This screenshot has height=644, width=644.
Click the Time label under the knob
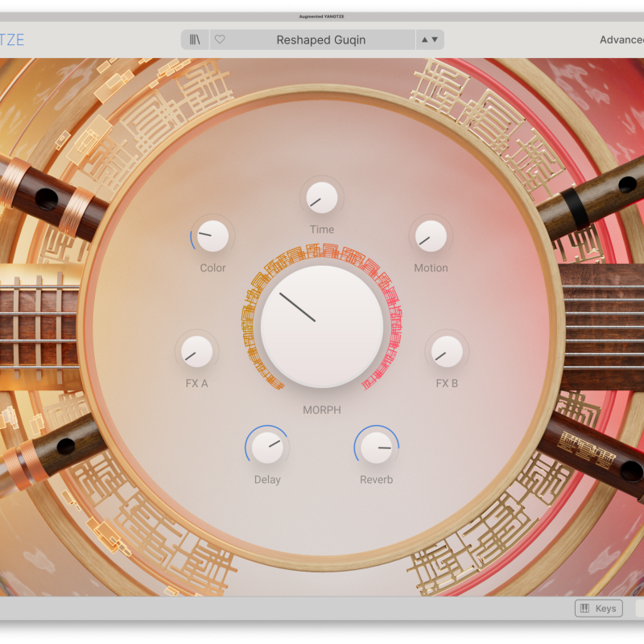322,229
